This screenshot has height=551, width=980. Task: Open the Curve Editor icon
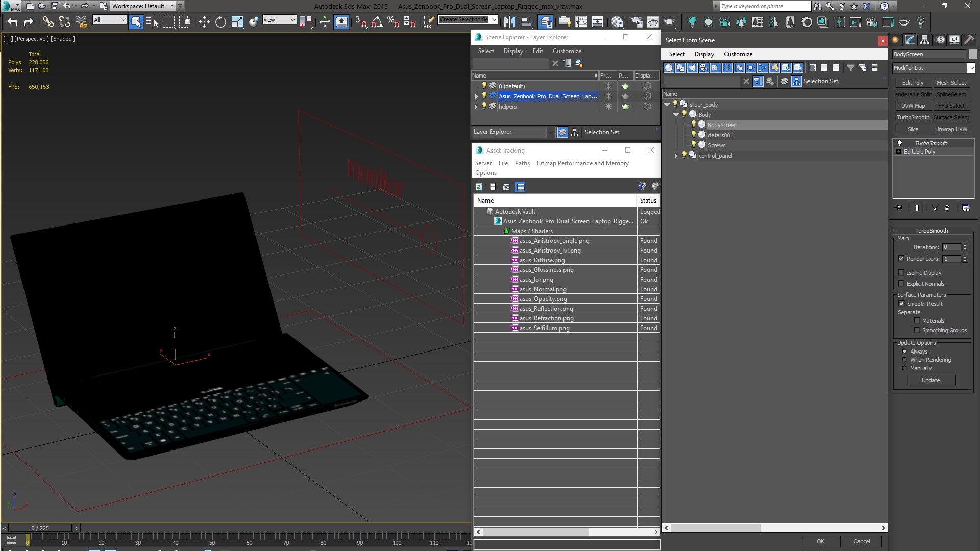coord(581,21)
